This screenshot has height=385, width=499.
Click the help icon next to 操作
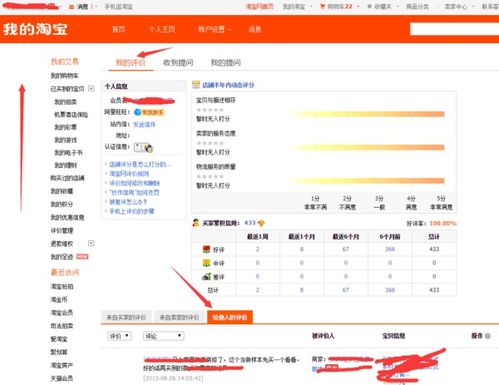(488, 336)
